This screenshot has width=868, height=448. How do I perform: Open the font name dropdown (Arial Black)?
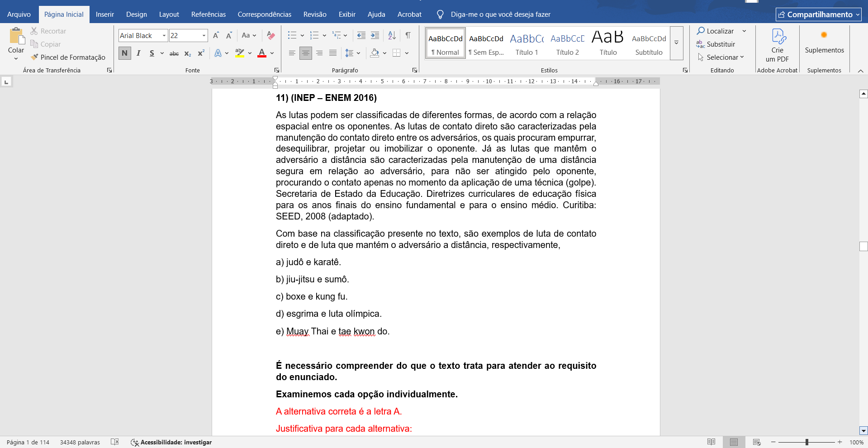164,35
